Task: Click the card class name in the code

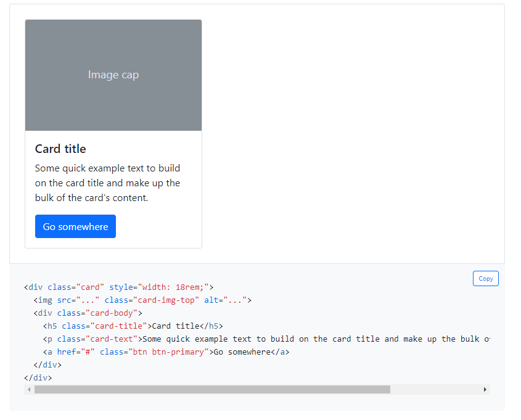Action: 90,287
